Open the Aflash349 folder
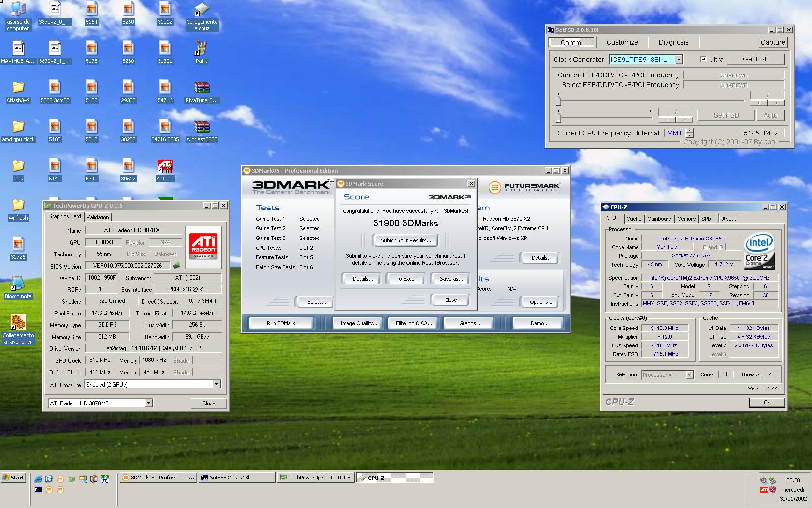This screenshot has height=508, width=812. click(x=18, y=91)
